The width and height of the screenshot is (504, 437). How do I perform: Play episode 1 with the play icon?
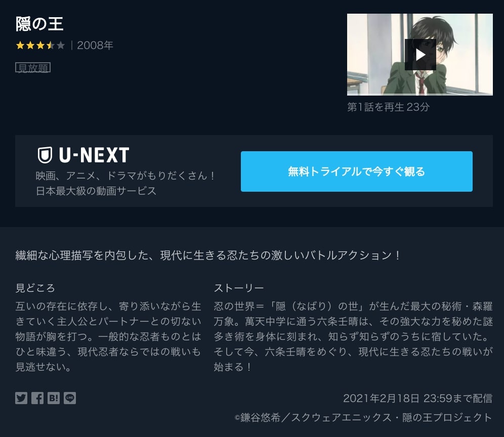[420, 55]
